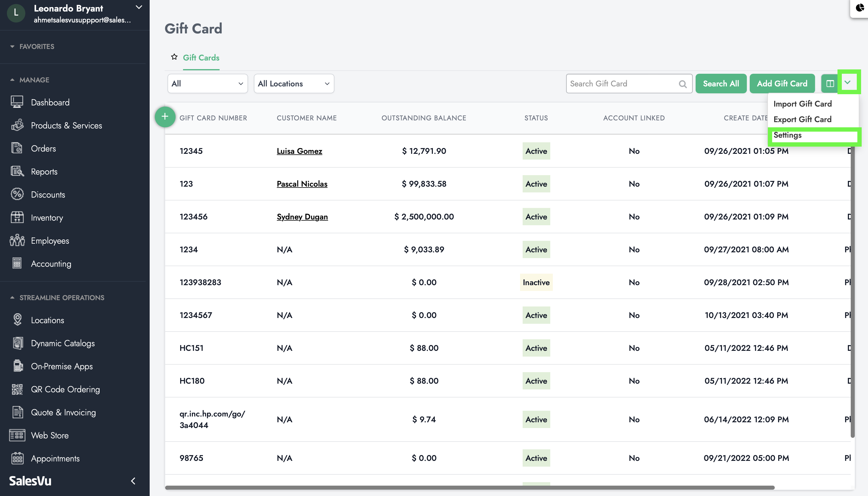Open the pie chart widget top right
This screenshot has height=496, width=868.
click(x=860, y=8)
